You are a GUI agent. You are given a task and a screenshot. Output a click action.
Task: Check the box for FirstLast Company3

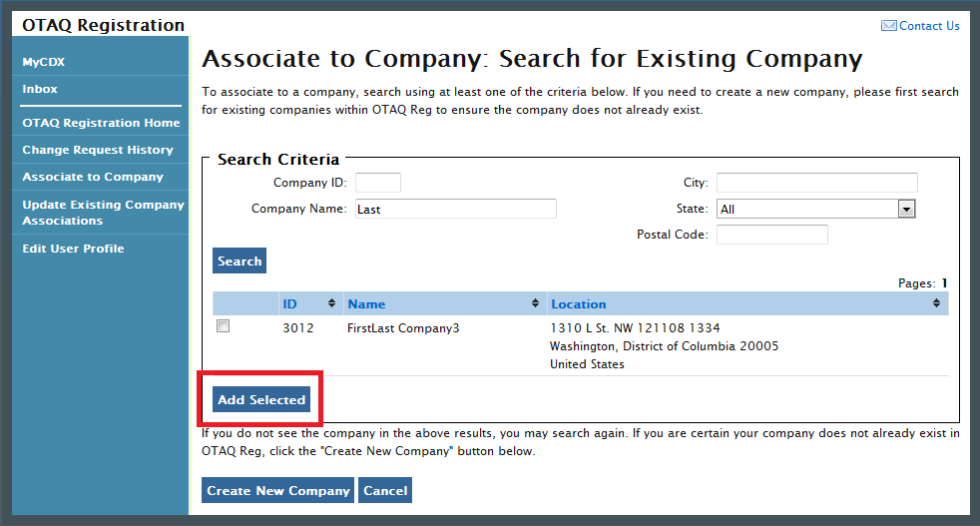pos(223,325)
